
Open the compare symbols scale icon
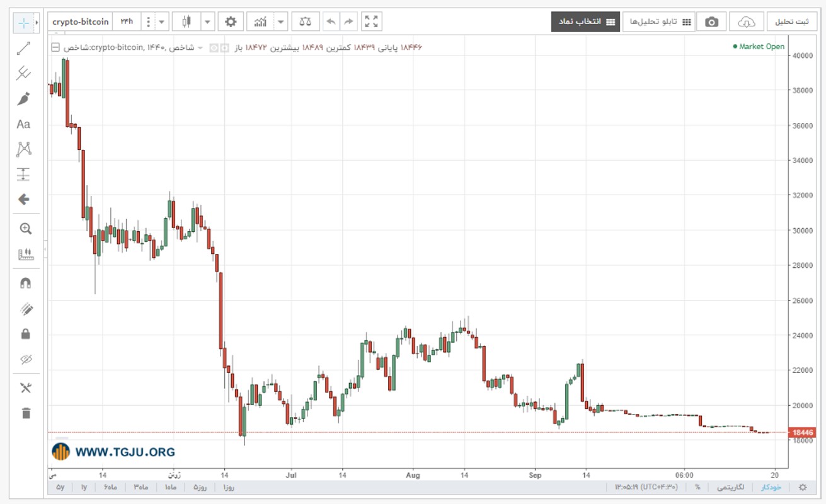click(306, 22)
